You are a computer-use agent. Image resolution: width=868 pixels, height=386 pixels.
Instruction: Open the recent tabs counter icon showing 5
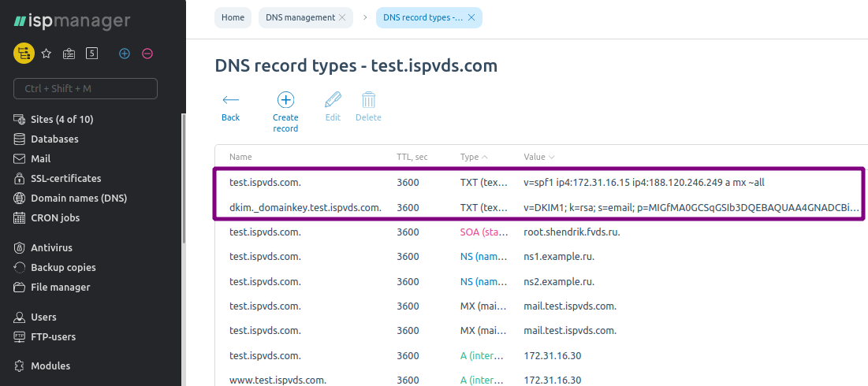[x=92, y=54]
